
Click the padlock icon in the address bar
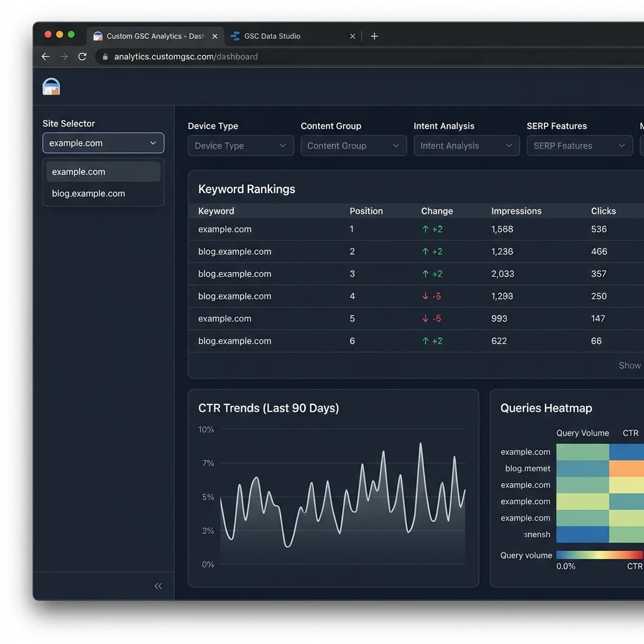(x=104, y=57)
